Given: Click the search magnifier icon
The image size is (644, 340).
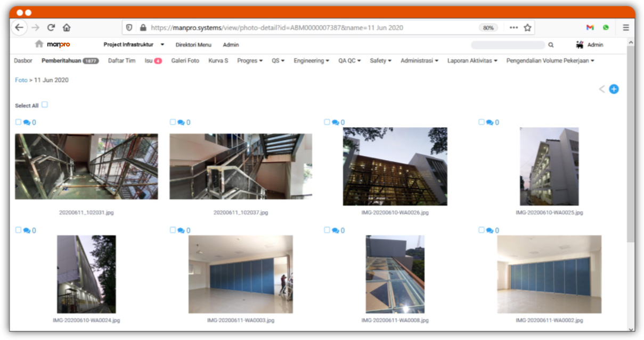Looking at the screenshot, I should (x=551, y=45).
